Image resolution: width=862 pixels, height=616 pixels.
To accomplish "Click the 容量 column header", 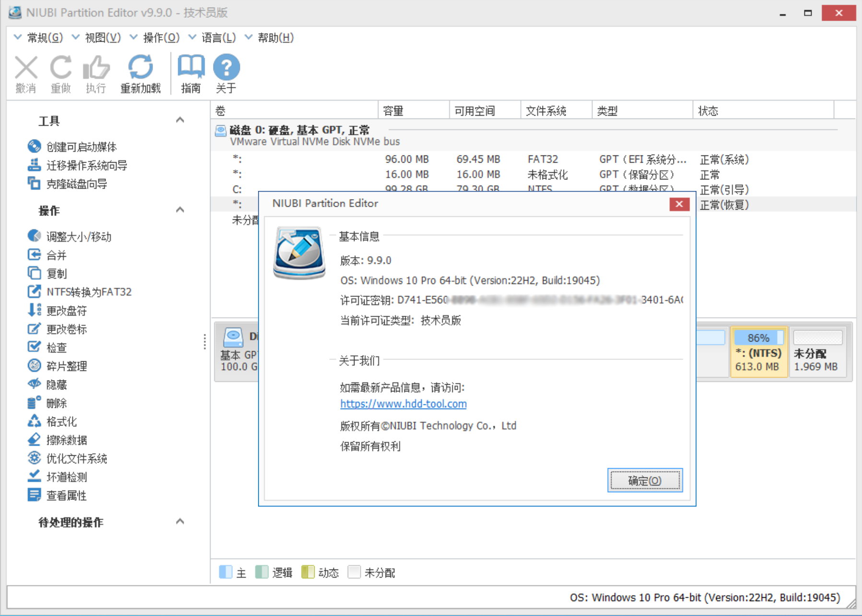I will tap(414, 111).
